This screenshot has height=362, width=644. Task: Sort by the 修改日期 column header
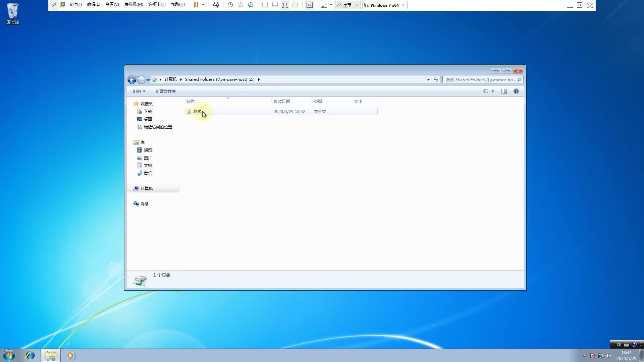tap(291, 101)
